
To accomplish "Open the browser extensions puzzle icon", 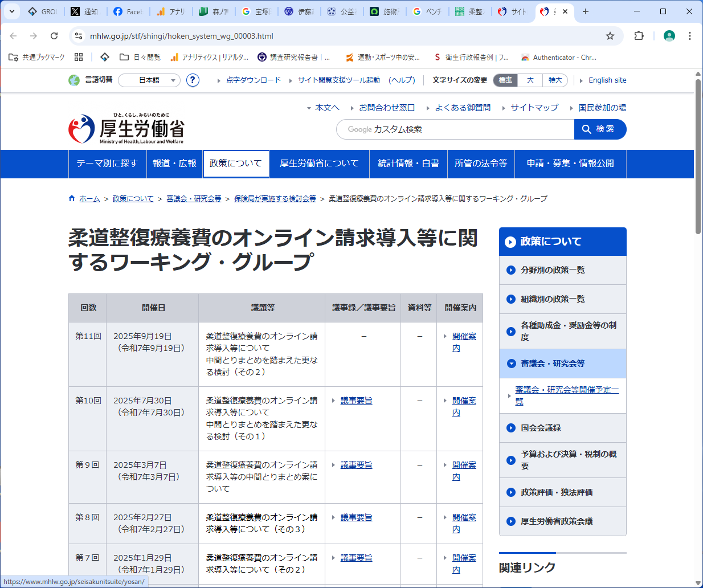I will click(x=639, y=36).
